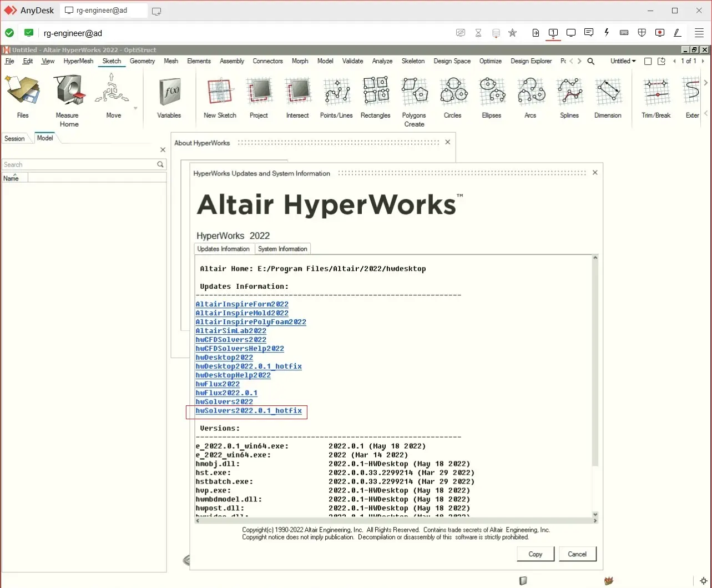Screen dimensions: 712x588
Task: Expand ribbon tools right arrow
Action: [x=706, y=83]
